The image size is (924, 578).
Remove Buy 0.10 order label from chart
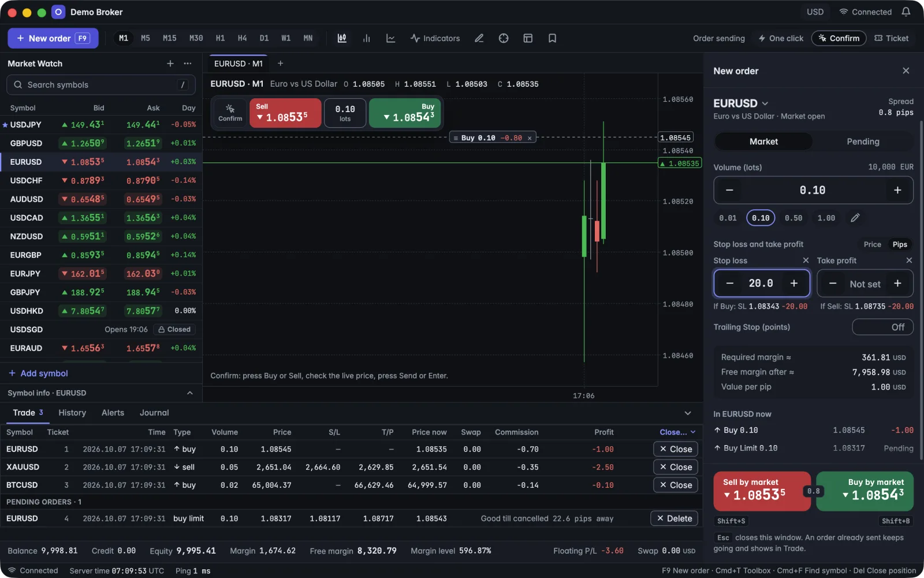point(530,138)
